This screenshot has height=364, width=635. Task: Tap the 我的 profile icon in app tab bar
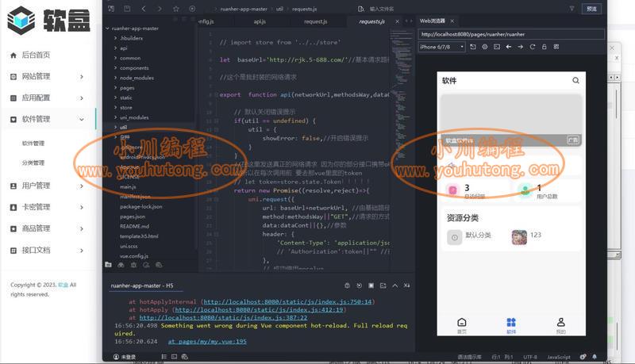click(561, 322)
